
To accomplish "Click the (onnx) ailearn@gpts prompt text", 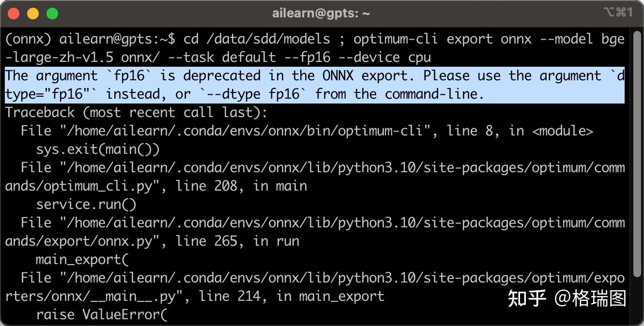I will pyautogui.click(x=87, y=39).
